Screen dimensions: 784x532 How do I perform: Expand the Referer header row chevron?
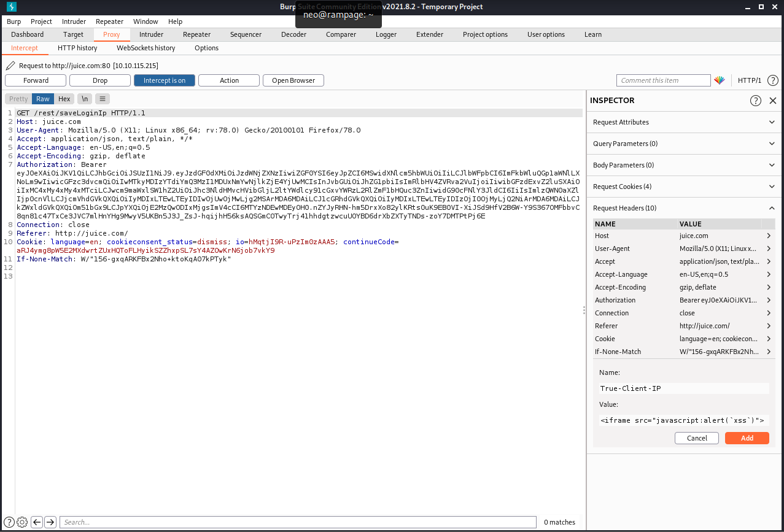pos(769,326)
